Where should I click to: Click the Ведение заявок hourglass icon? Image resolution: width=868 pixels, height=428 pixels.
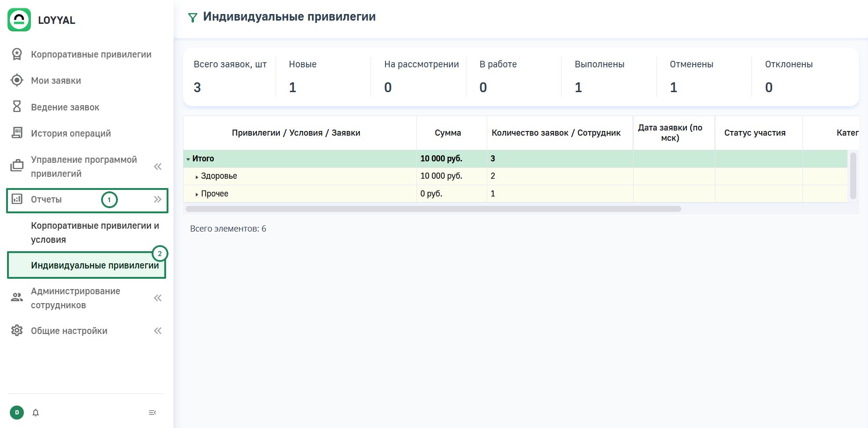point(17,107)
